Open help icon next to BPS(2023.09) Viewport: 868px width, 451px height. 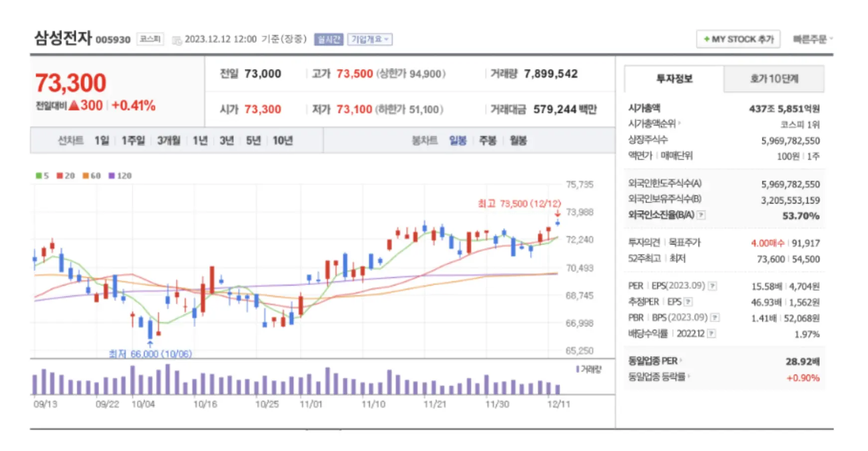[715, 318]
